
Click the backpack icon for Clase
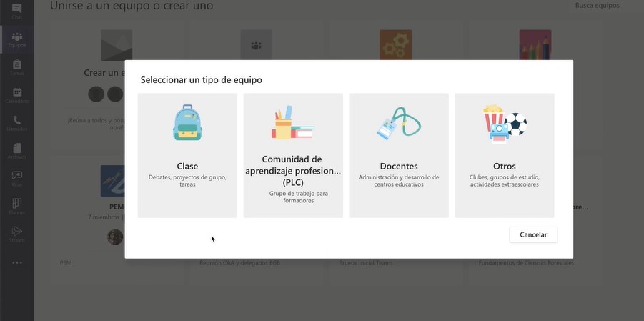click(187, 122)
